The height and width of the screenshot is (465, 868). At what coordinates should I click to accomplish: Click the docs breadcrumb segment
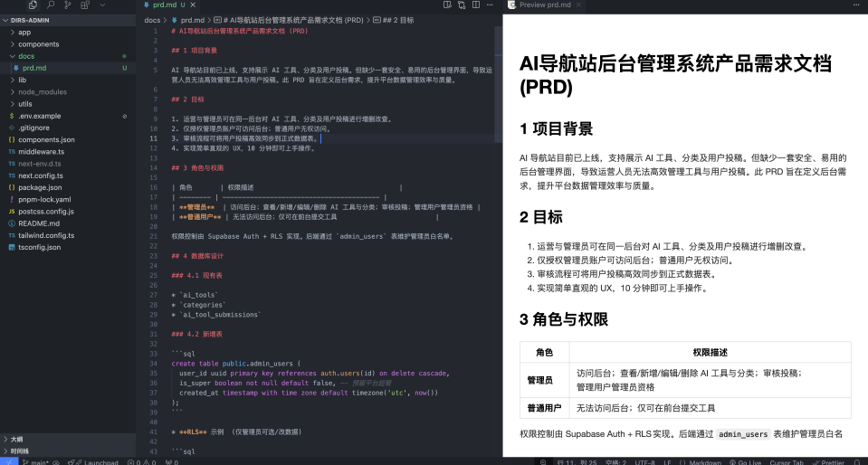[152, 19]
